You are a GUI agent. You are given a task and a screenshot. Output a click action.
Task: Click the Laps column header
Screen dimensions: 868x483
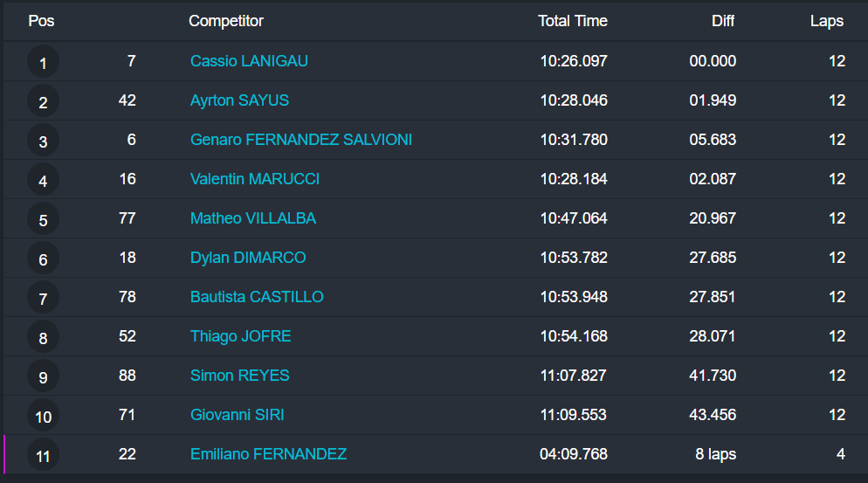coord(826,21)
